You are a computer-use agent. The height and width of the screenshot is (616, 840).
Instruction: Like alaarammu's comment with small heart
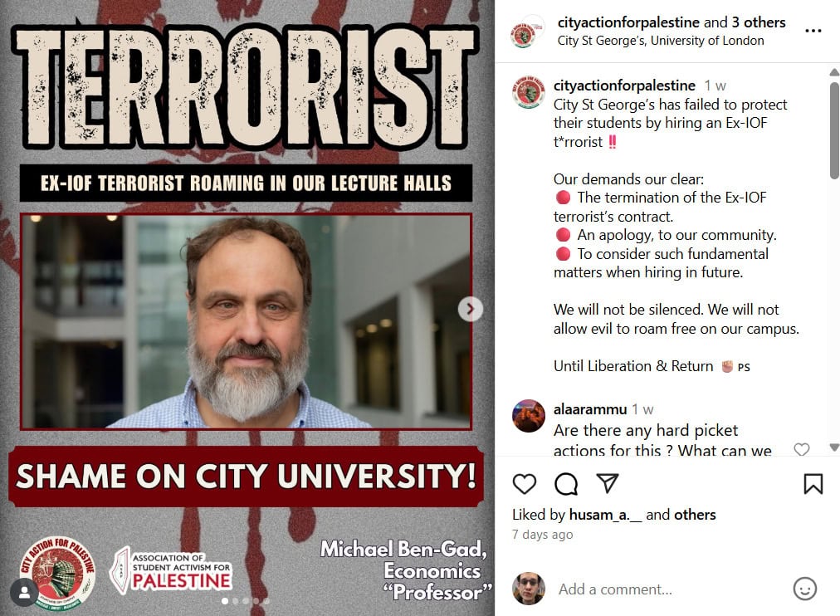click(x=802, y=449)
